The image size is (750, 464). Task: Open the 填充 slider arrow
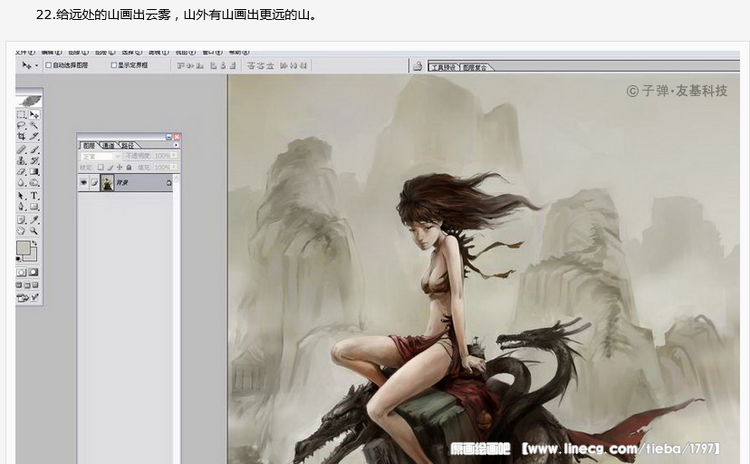[x=174, y=167]
